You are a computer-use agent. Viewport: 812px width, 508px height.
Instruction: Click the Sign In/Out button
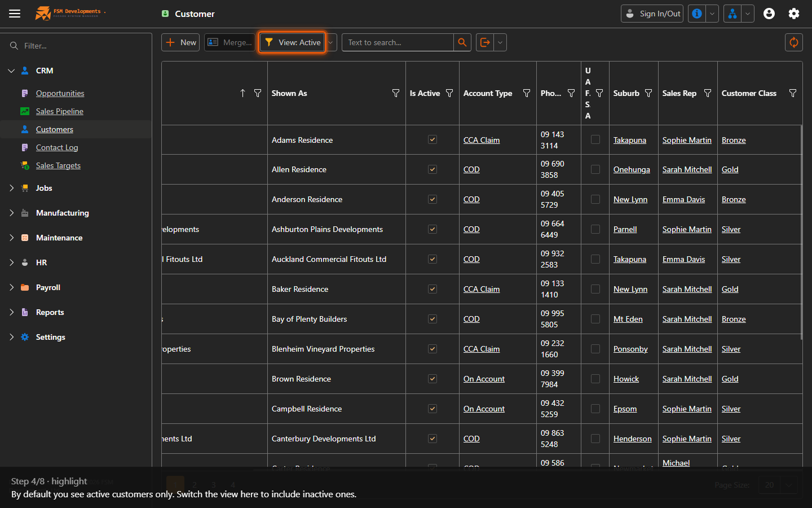click(x=652, y=14)
